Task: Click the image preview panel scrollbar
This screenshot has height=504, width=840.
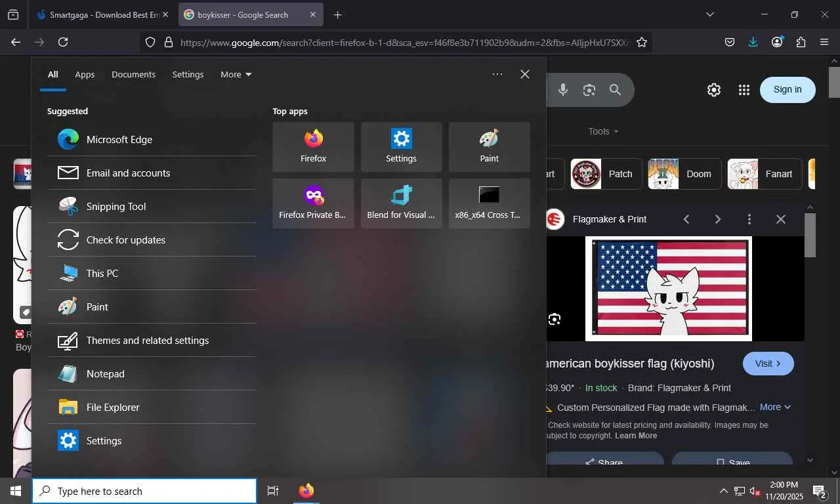Action: point(810,235)
